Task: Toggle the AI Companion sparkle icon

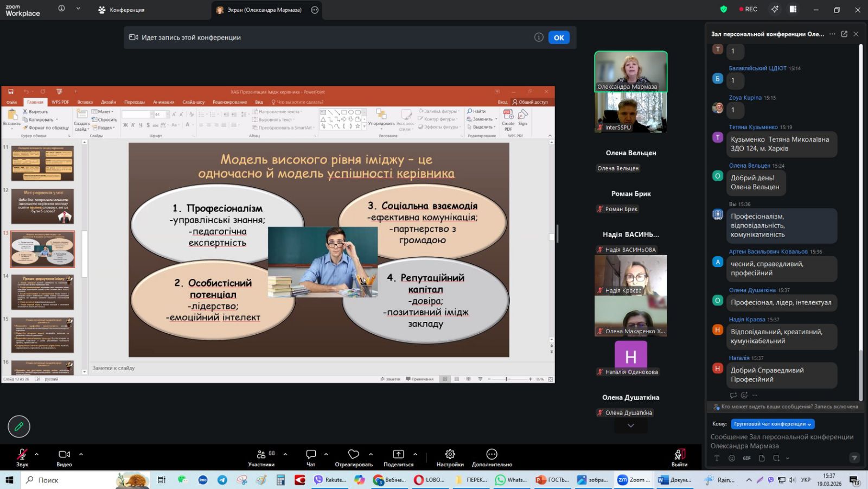Action: [775, 9]
